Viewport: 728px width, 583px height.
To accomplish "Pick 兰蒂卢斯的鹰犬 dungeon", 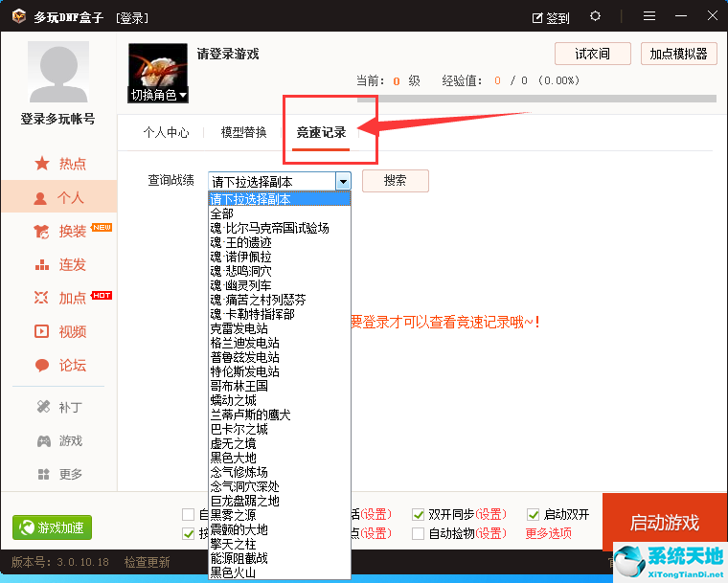I will pyautogui.click(x=280, y=415).
